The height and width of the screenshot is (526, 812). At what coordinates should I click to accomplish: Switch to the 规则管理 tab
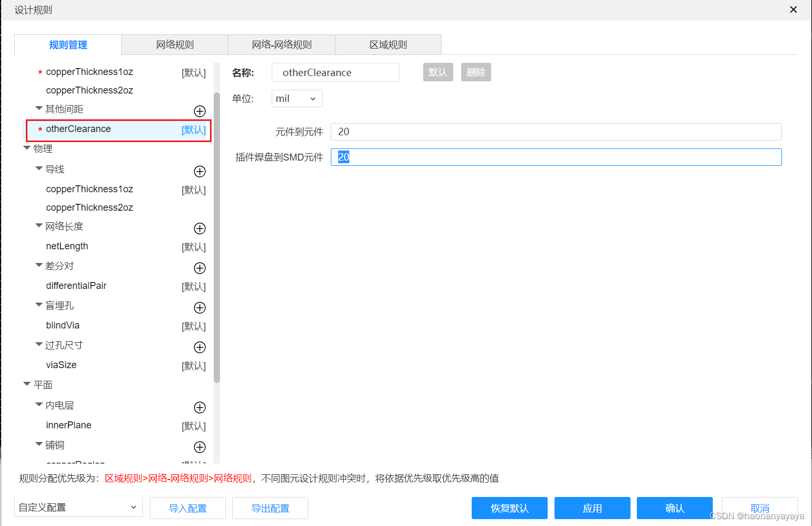68,45
